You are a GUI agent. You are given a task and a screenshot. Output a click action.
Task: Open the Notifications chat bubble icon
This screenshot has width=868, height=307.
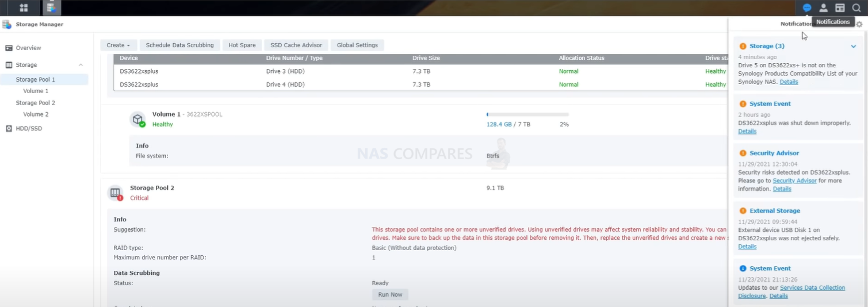807,7
